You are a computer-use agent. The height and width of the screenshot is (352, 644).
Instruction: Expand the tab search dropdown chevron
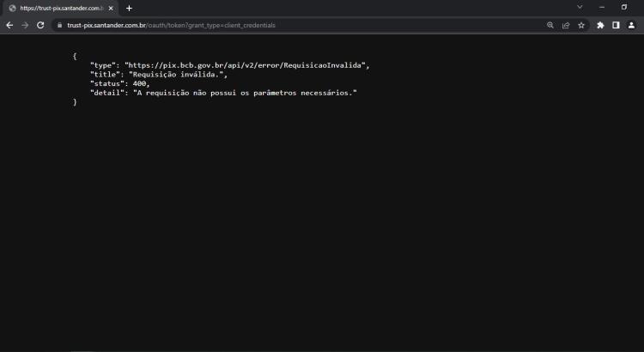tap(580, 7)
